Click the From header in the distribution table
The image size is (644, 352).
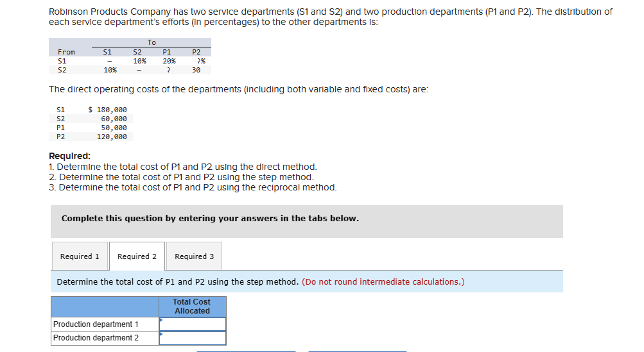[67, 52]
